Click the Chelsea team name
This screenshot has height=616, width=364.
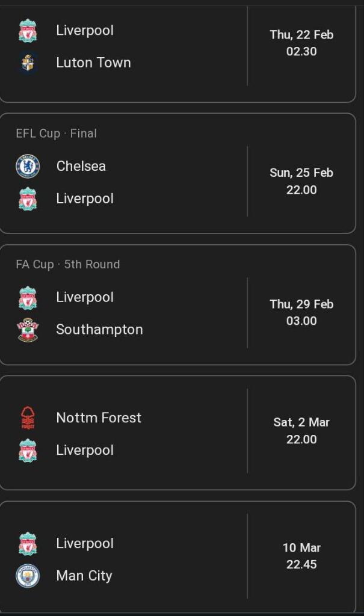pos(81,166)
